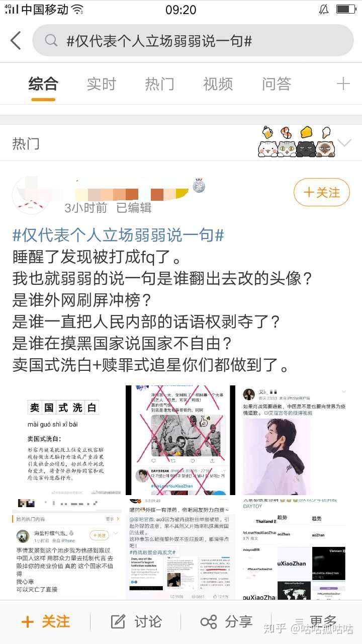Tap the poster's medal badge icon

coord(198,186)
